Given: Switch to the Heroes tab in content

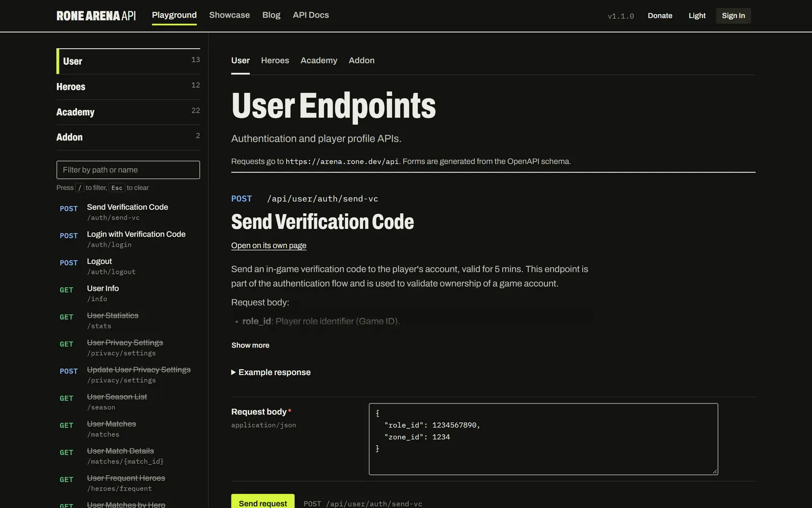Looking at the screenshot, I should coord(275,60).
